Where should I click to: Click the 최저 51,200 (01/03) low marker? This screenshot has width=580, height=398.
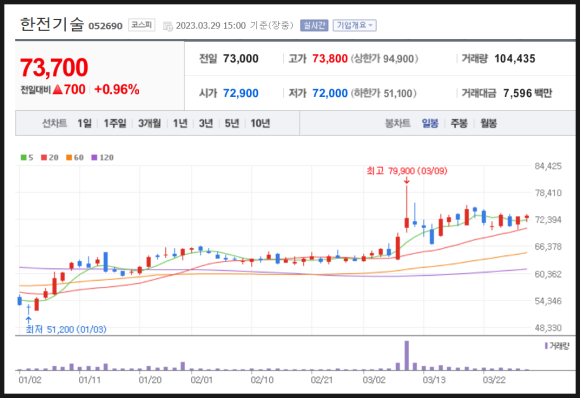click(66, 329)
